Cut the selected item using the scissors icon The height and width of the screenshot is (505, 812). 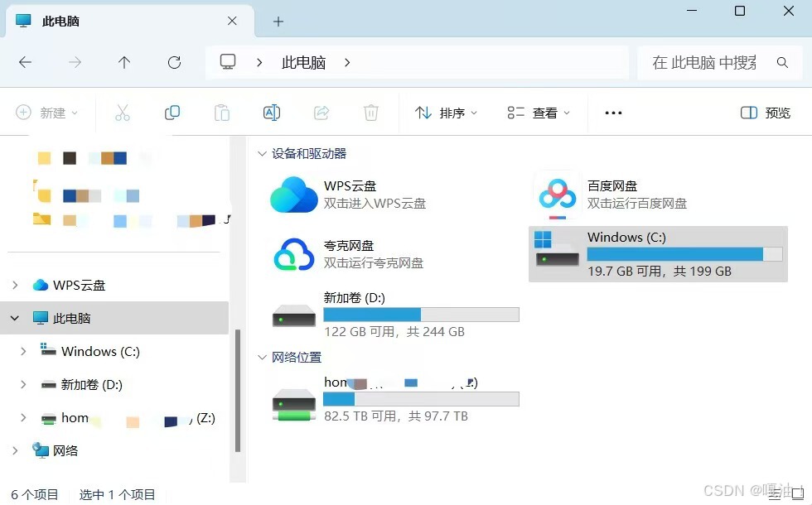pos(123,112)
